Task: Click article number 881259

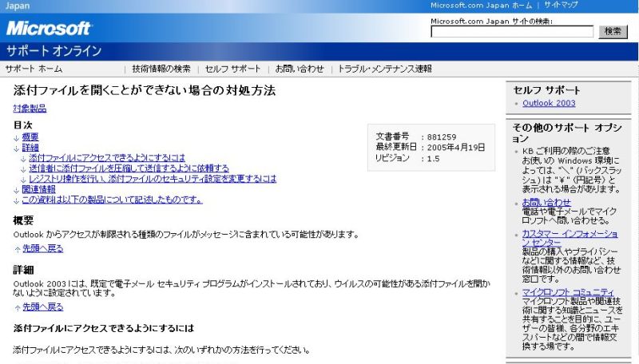Action: point(442,137)
